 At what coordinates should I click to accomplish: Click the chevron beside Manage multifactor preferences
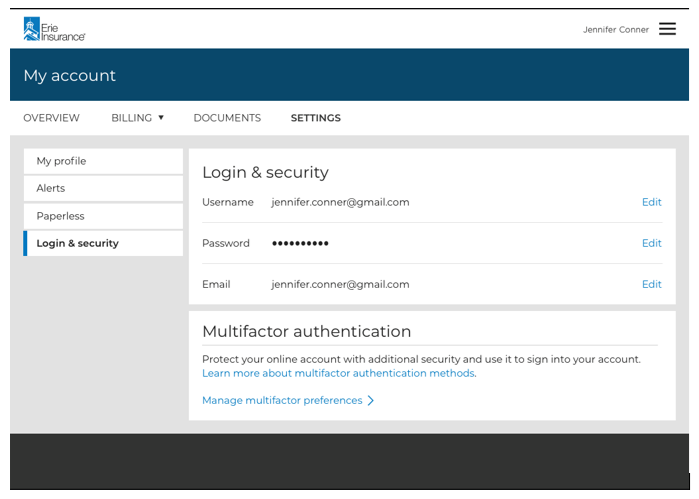point(371,401)
